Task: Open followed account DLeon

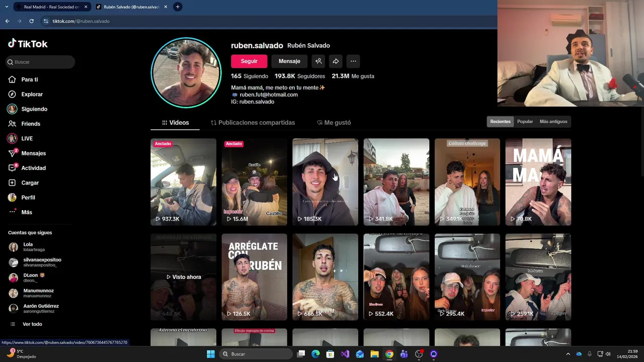Action: pyautogui.click(x=28, y=278)
